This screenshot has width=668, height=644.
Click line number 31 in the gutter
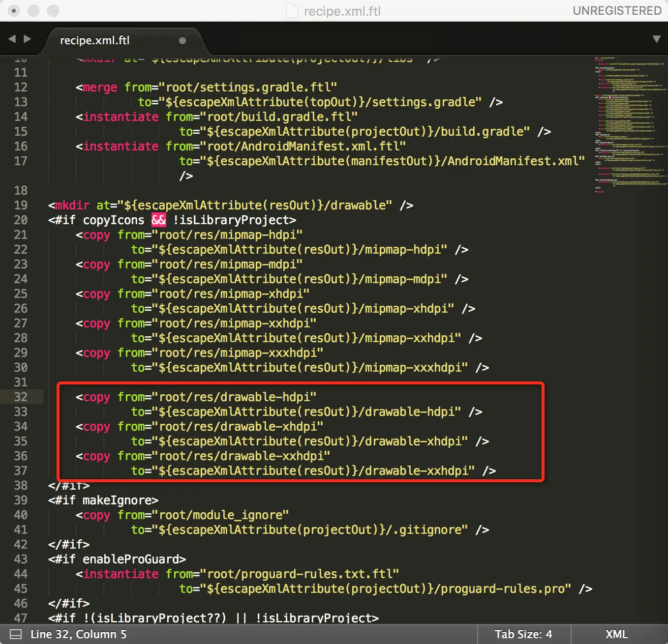click(21, 382)
